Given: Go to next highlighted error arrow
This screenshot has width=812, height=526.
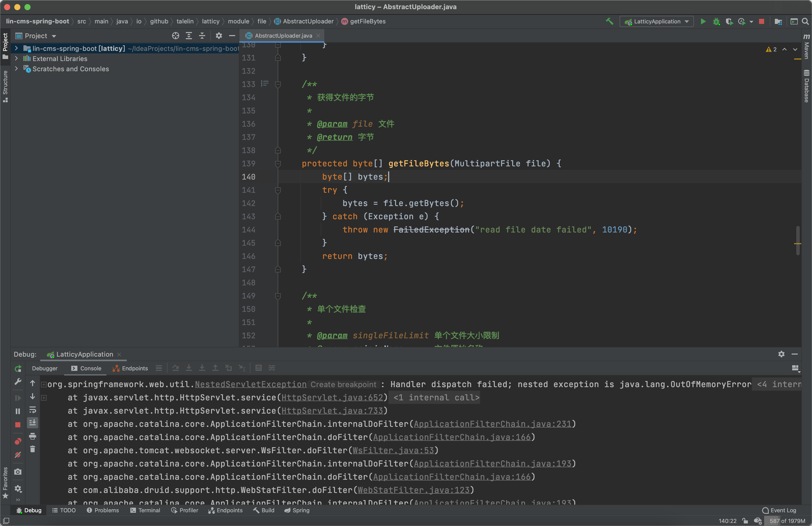Looking at the screenshot, I should pos(795,49).
